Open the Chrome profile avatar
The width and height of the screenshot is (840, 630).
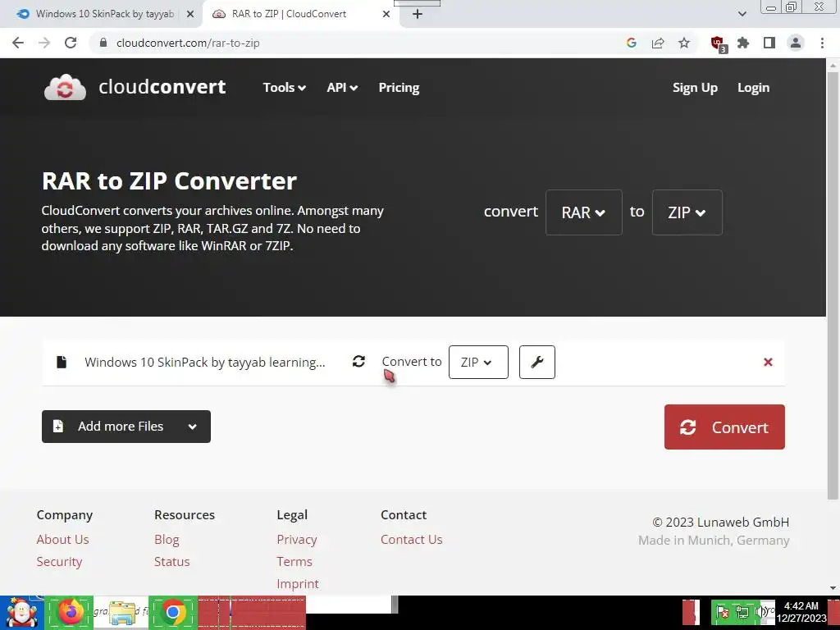[796, 43]
